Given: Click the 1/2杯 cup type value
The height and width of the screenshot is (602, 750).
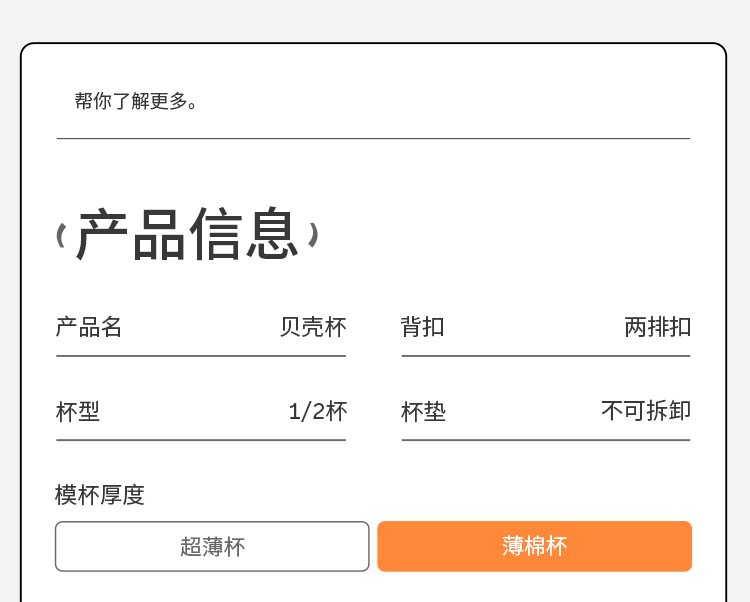Looking at the screenshot, I should (318, 411).
